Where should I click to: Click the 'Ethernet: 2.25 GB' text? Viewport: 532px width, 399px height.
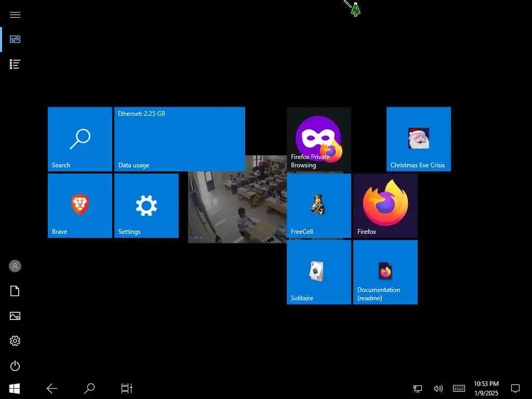click(x=141, y=114)
